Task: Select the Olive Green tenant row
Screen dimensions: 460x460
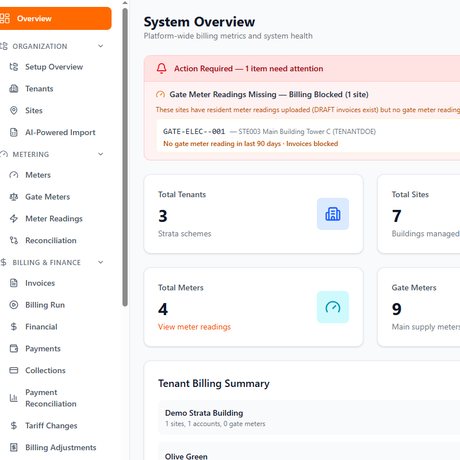Action: [x=309, y=452]
